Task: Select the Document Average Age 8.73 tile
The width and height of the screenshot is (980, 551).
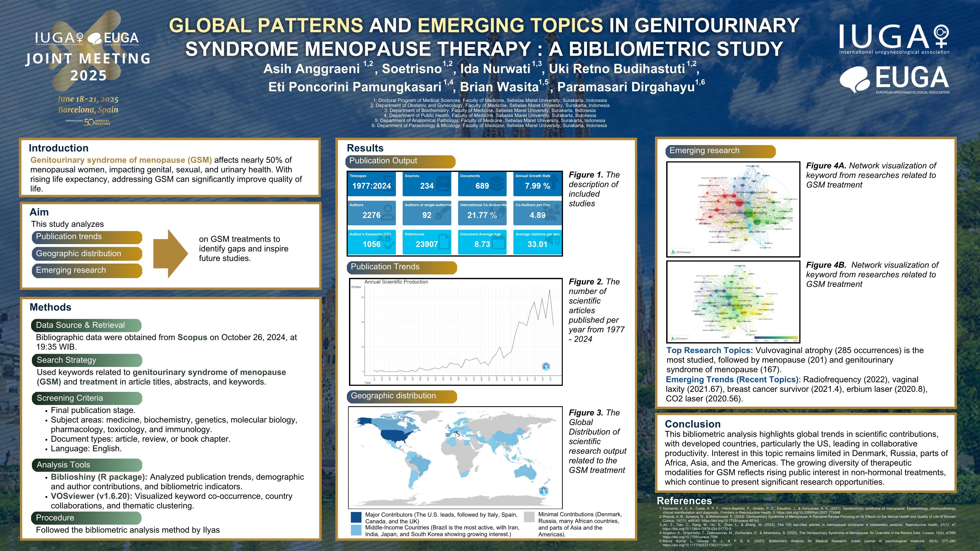Action: coord(482,242)
